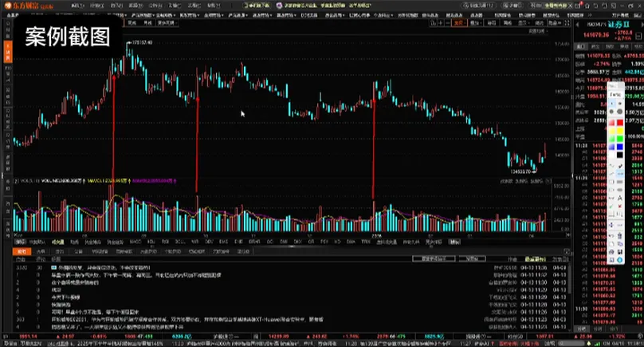Undo last drawing in annotation palette
The width and height of the screenshot is (644, 347).
pos(611,235)
